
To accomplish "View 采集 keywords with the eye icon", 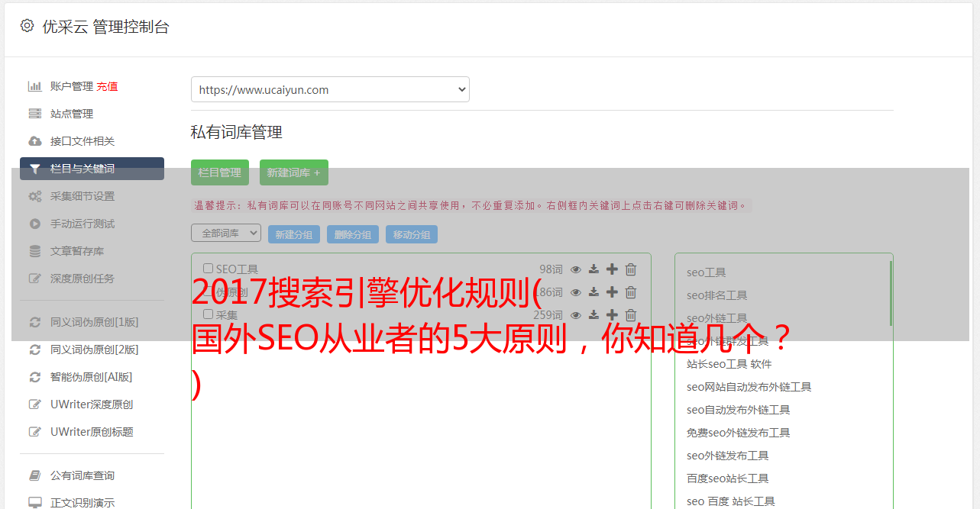I will click(576, 314).
